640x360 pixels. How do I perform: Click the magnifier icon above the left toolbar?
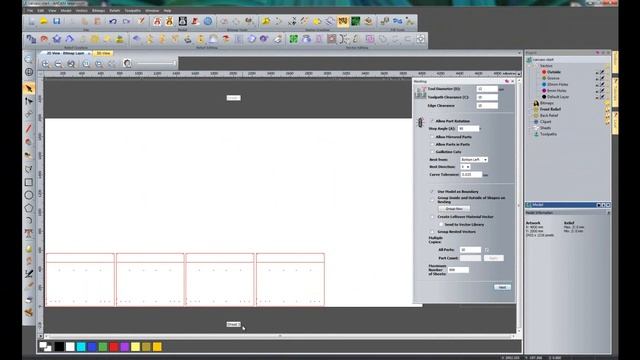[29, 60]
